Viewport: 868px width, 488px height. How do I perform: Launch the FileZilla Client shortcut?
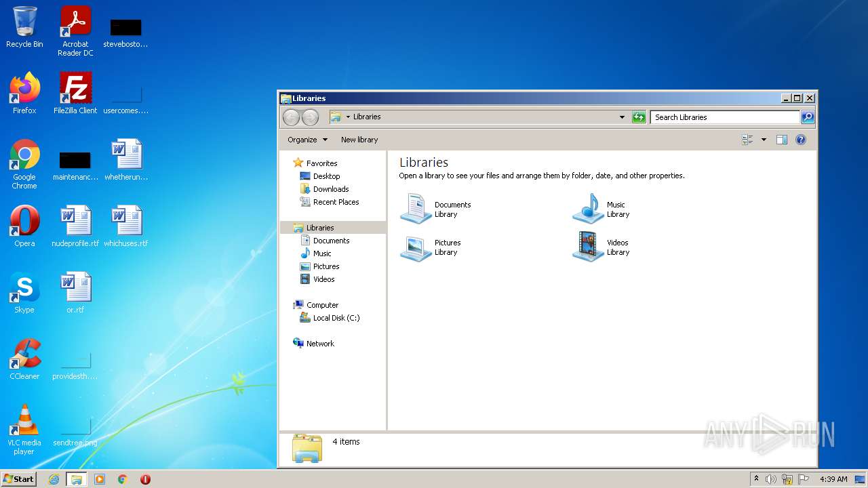point(75,93)
